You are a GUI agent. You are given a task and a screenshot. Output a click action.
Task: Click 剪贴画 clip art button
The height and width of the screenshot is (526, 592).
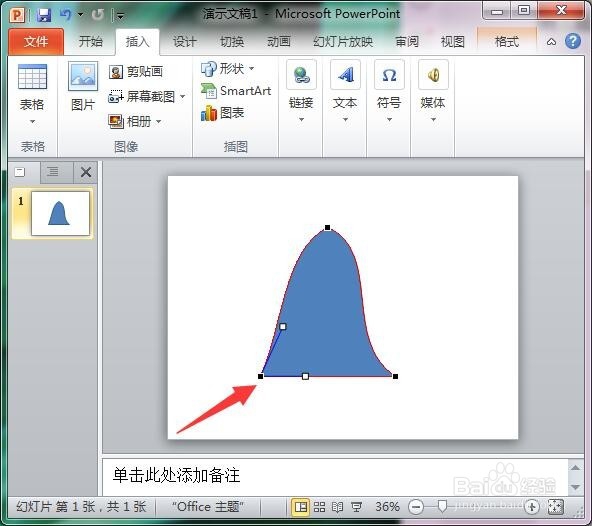136,71
